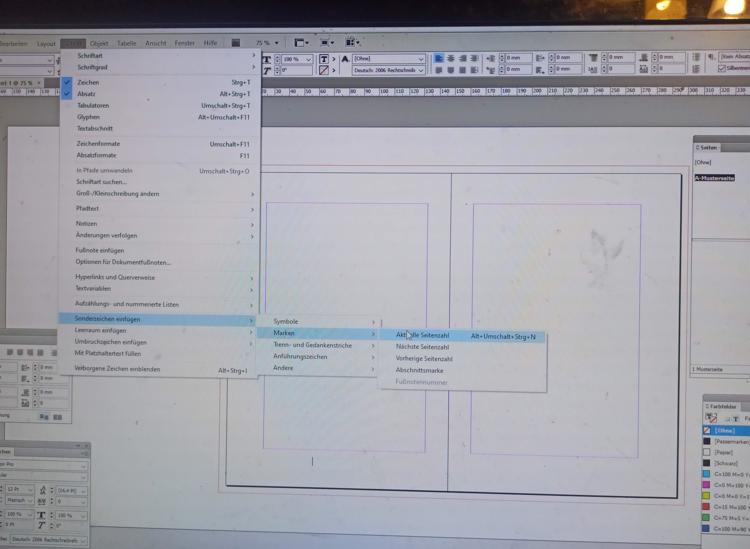Open the Objekt menu
Screen dimensions: 750x549
pyautogui.click(x=99, y=44)
